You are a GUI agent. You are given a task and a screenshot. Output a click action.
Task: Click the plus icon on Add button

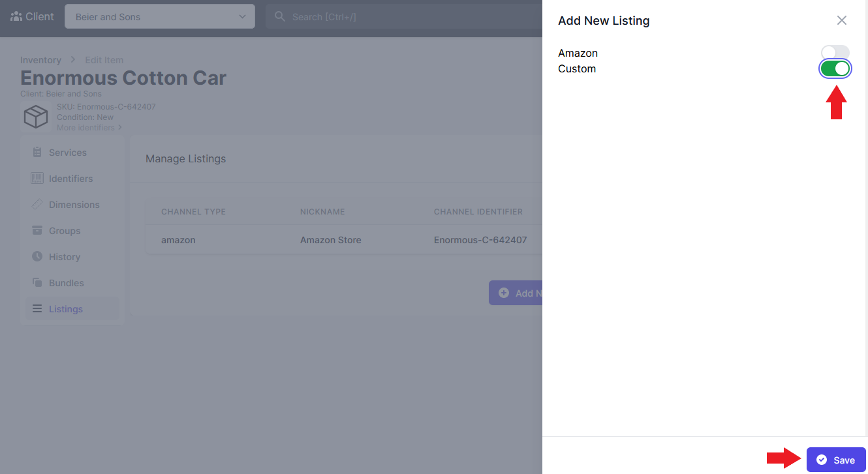click(x=504, y=293)
